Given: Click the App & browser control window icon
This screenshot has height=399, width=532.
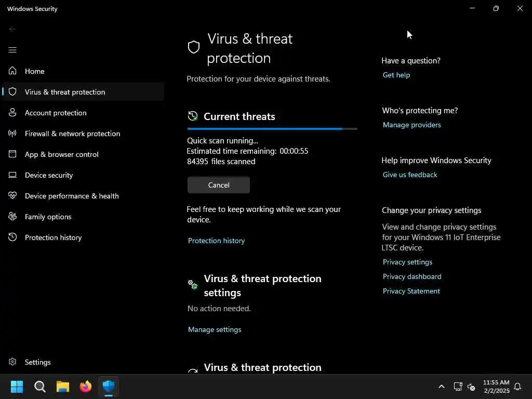Looking at the screenshot, I should 12,154.
